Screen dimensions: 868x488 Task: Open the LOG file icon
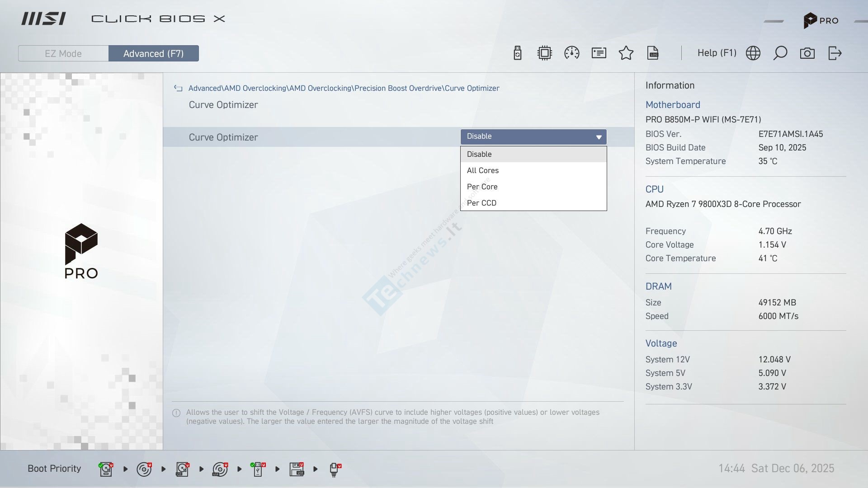(x=653, y=53)
